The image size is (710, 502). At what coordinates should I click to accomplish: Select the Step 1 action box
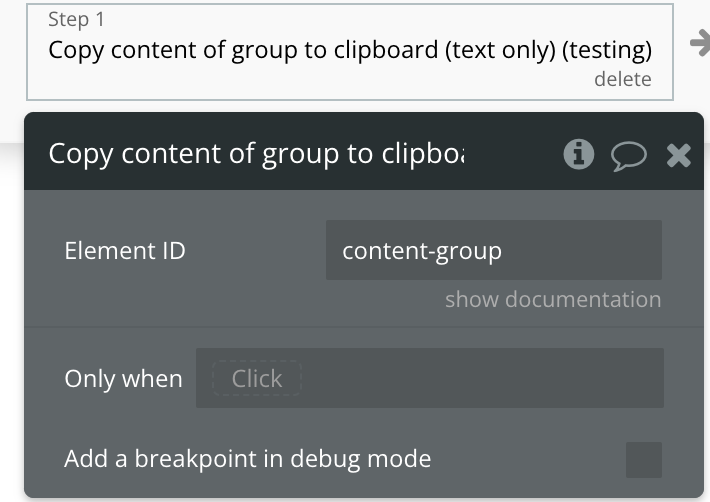point(350,52)
